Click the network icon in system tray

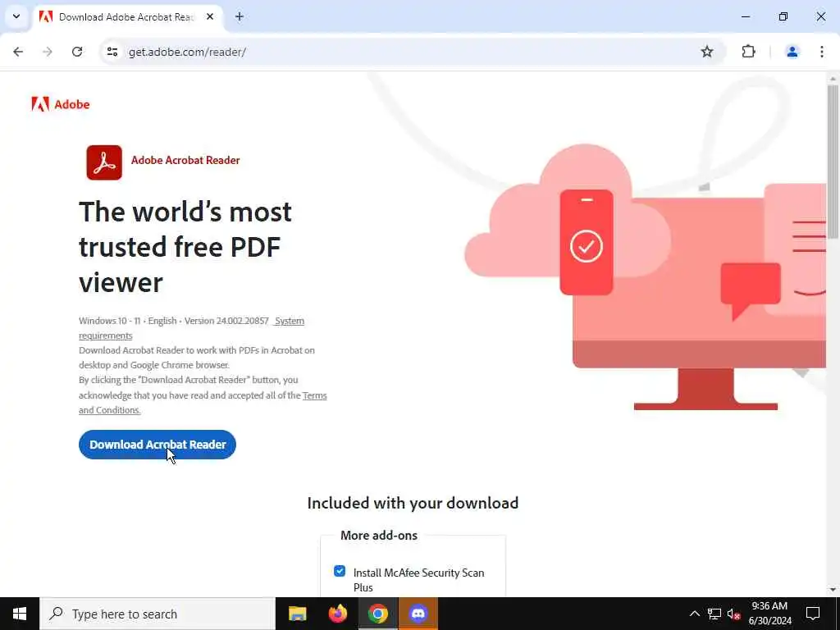[714, 614]
